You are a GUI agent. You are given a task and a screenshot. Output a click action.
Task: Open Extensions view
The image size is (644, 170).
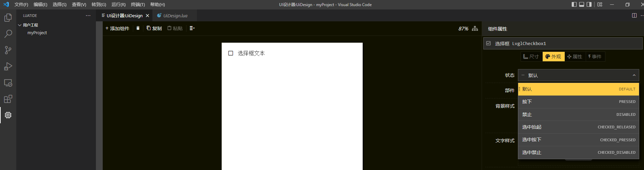[8, 99]
